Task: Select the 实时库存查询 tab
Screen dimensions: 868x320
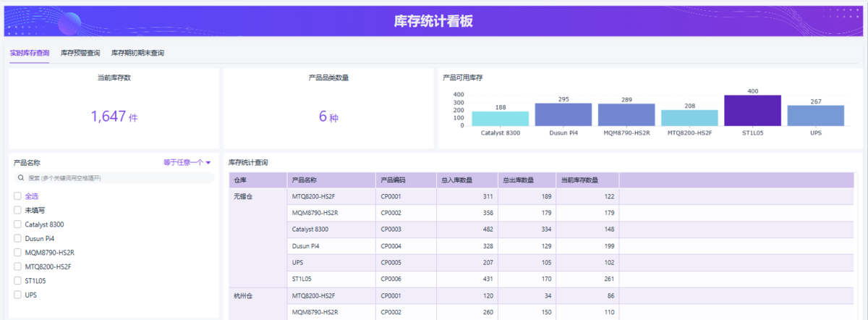Action: coord(30,53)
